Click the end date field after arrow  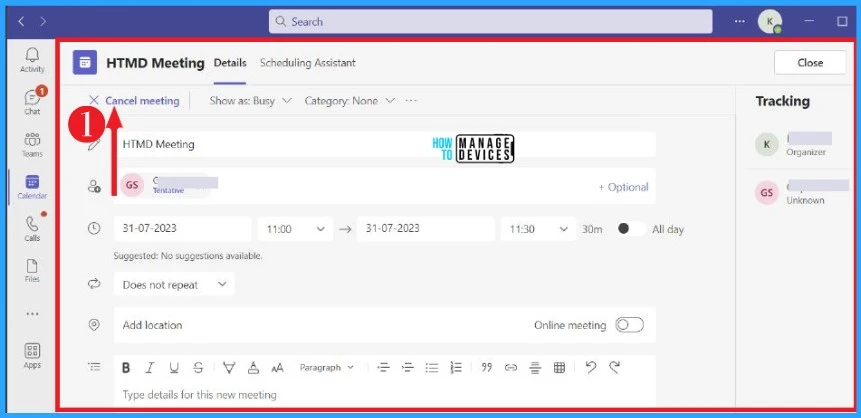pos(426,229)
